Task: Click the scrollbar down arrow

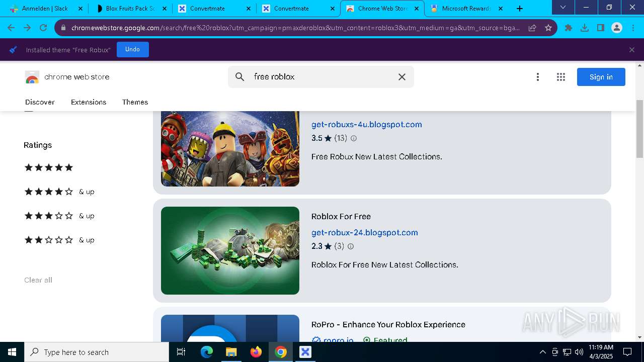Action: pyautogui.click(x=640, y=337)
